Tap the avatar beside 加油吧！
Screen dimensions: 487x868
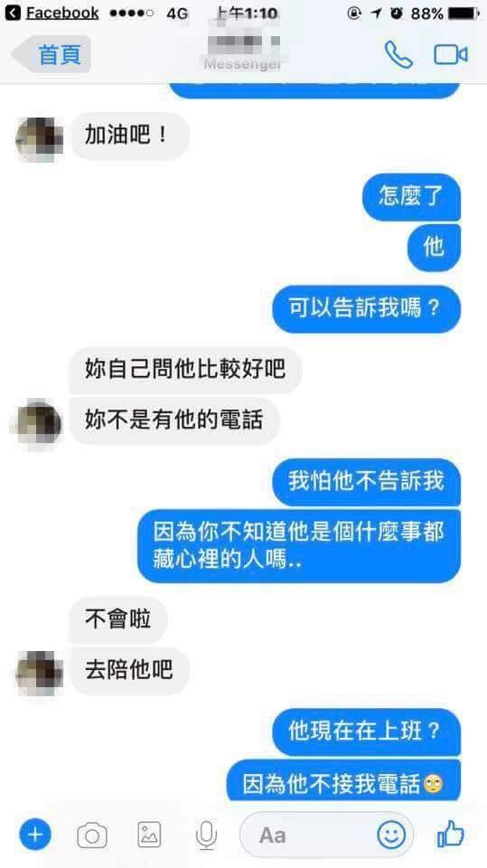point(39,138)
